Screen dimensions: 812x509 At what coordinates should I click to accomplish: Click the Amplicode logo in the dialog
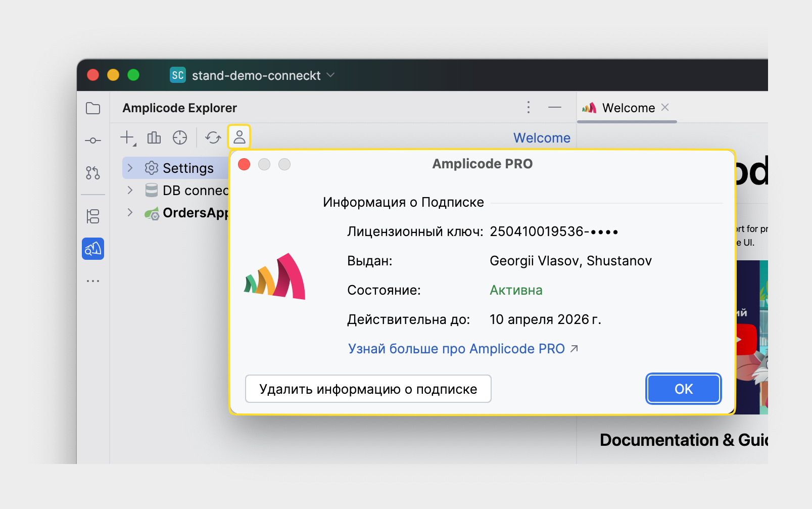tap(275, 276)
